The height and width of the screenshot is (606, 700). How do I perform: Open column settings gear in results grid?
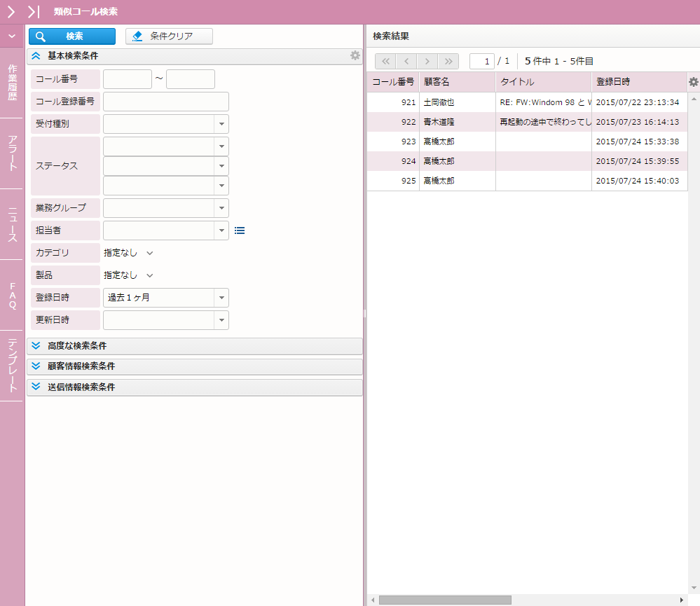pyautogui.click(x=693, y=82)
